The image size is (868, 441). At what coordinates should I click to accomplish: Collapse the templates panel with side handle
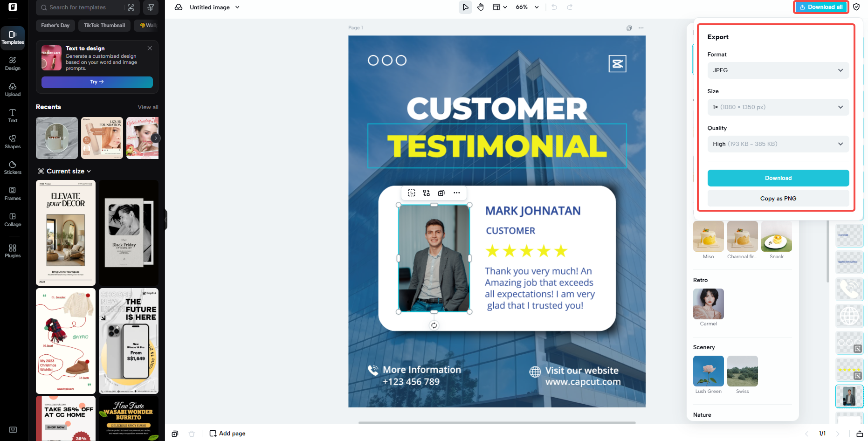point(165,220)
